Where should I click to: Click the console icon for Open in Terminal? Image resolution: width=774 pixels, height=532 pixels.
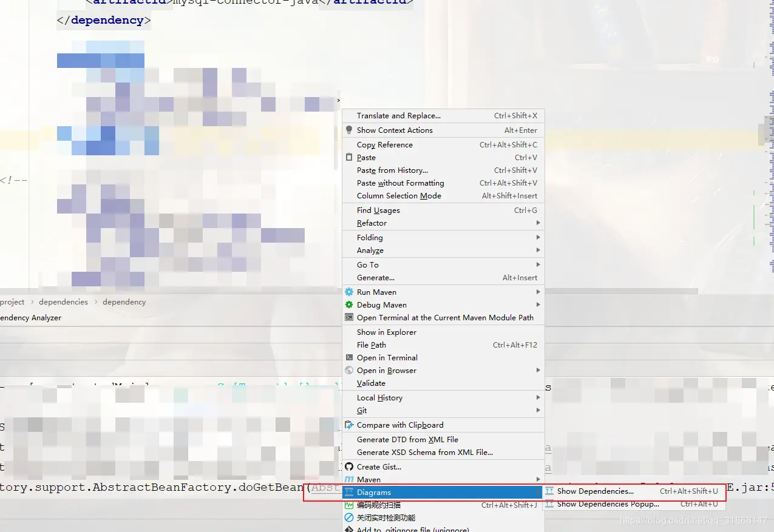tap(349, 357)
